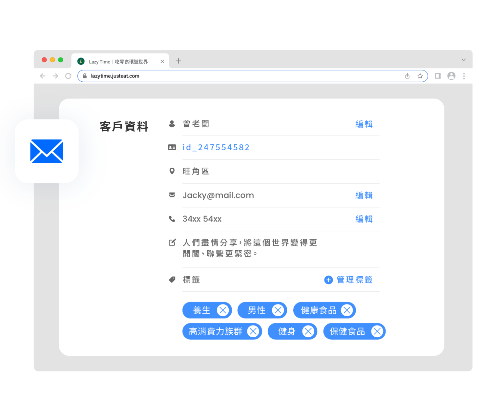Remove the 健身 tag with its X
The width and height of the screenshot is (504, 420).
pos(308,331)
